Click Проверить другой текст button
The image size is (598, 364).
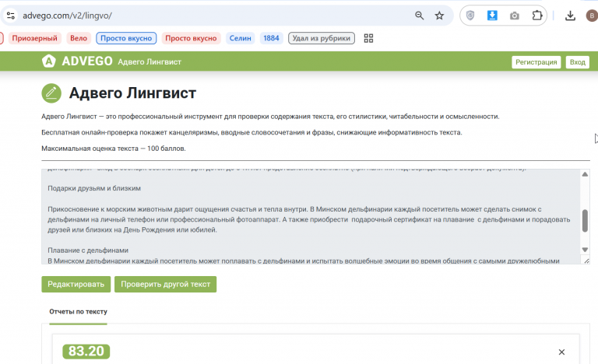[166, 285]
